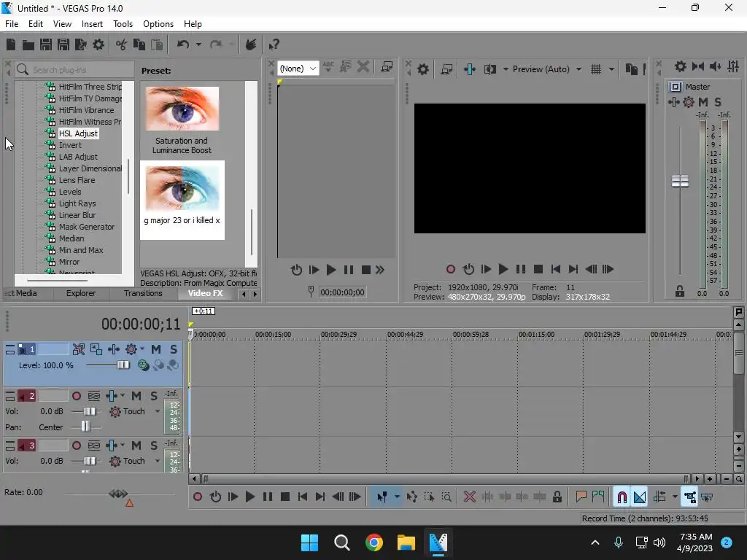Screen dimensions: 747x560
Task: Open Track FX on video track 1
Action: [113, 349]
